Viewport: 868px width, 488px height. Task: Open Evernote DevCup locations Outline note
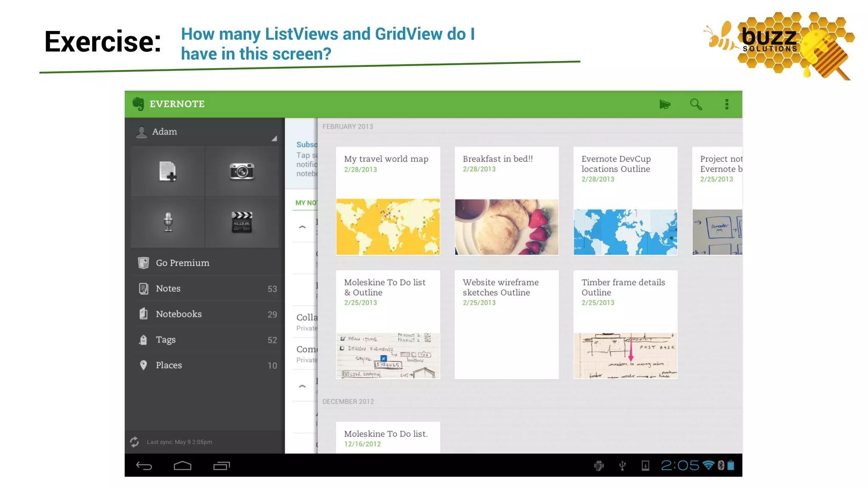pos(625,201)
